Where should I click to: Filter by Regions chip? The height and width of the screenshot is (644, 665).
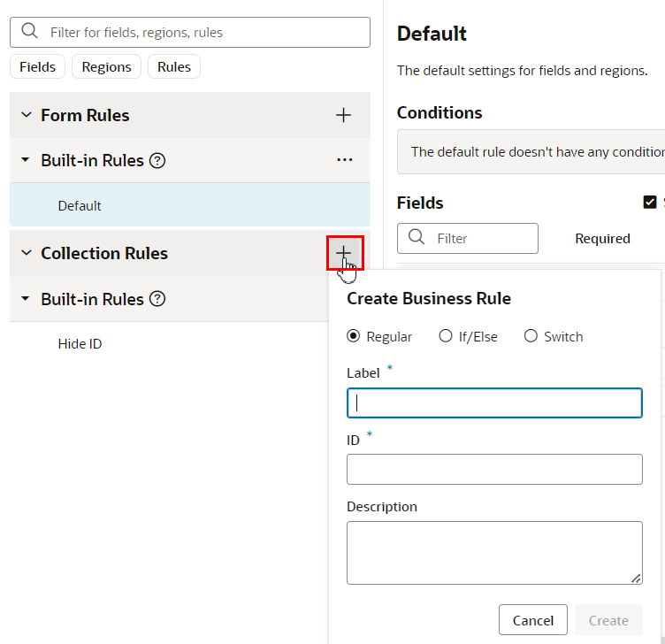pyautogui.click(x=106, y=66)
